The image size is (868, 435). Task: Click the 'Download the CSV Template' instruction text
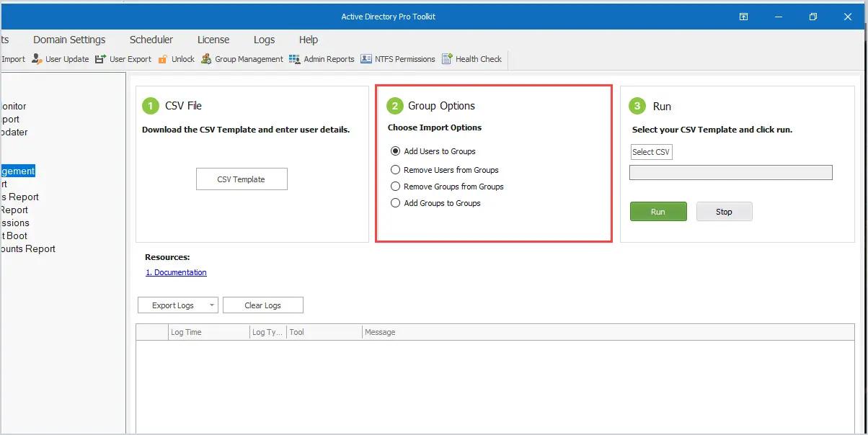click(x=246, y=130)
